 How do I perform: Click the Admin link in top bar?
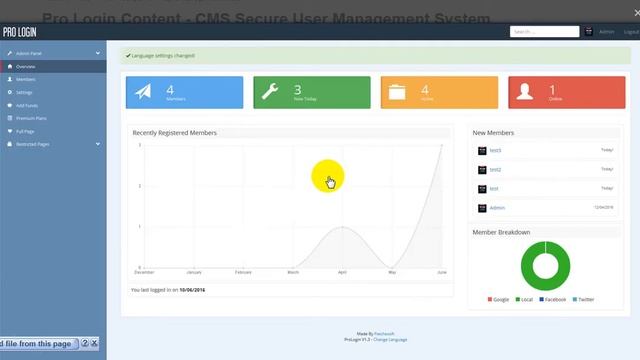pos(607,31)
